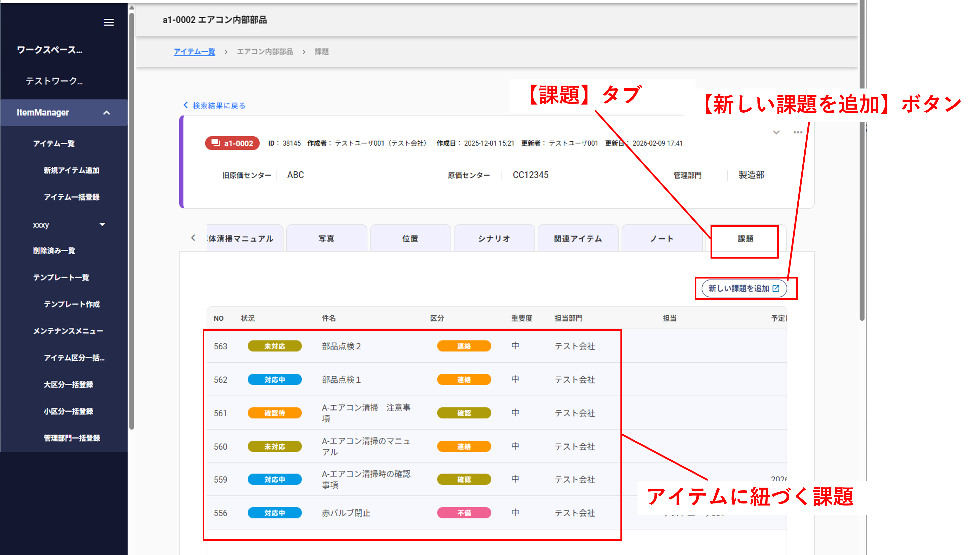Collapse the ItemManager sidebar section
The image size is (980, 555).
[106, 112]
